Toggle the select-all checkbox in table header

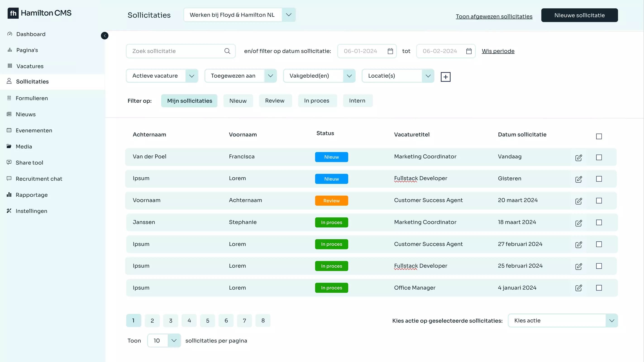pos(599,136)
